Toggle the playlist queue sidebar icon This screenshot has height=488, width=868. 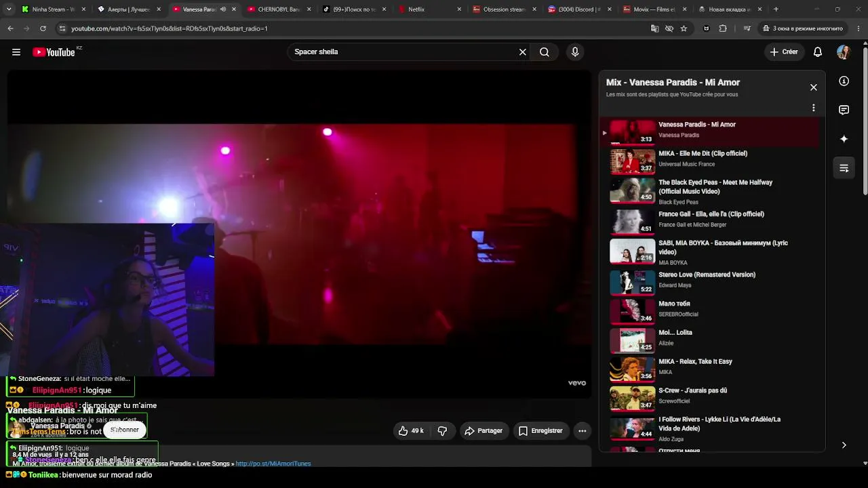(x=844, y=168)
